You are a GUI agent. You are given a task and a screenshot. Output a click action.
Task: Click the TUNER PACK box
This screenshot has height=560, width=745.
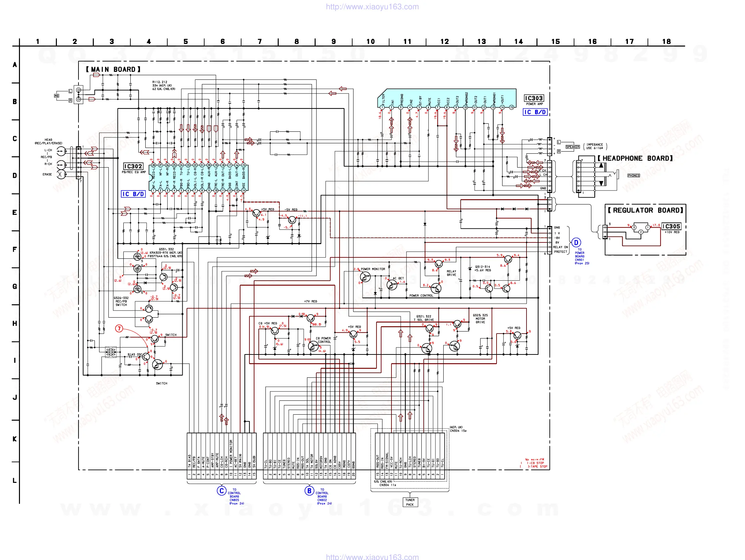(410, 502)
